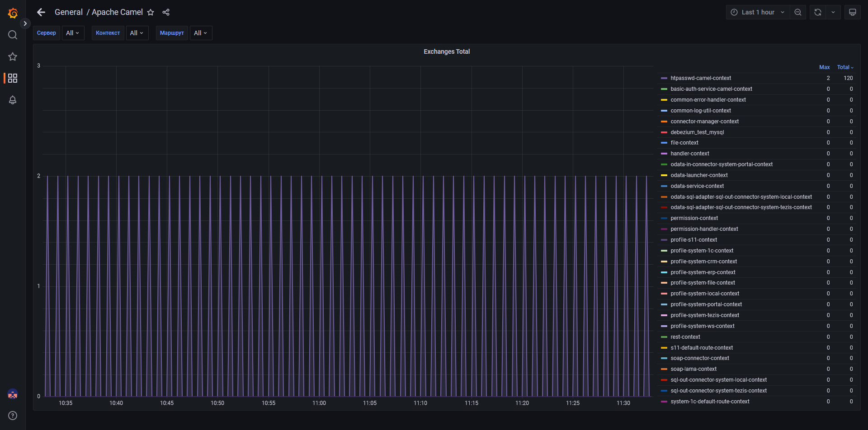Share the dashboard via share icon

click(166, 12)
